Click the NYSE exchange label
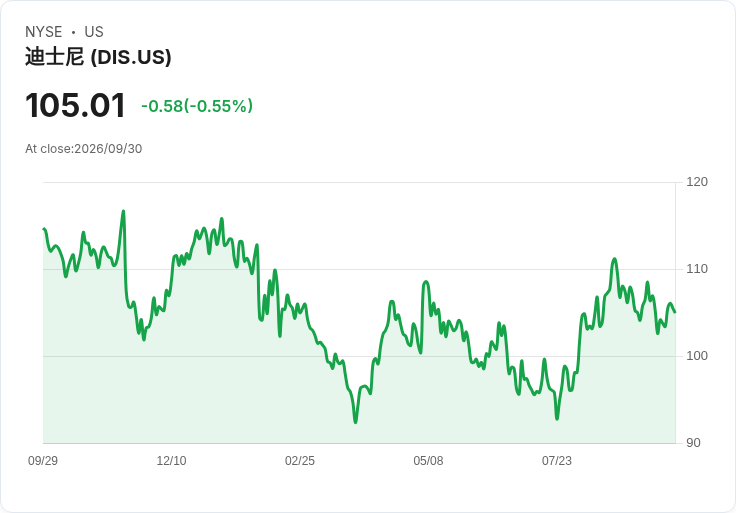 44,32
